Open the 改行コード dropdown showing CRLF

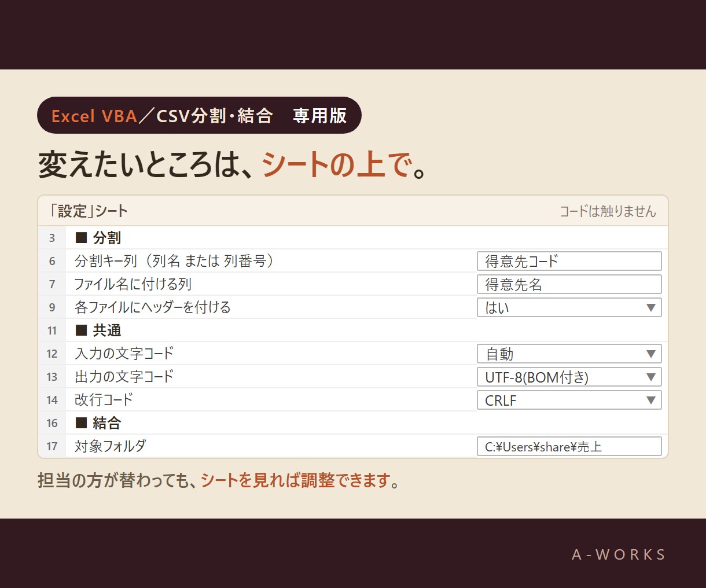click(569, 400)
